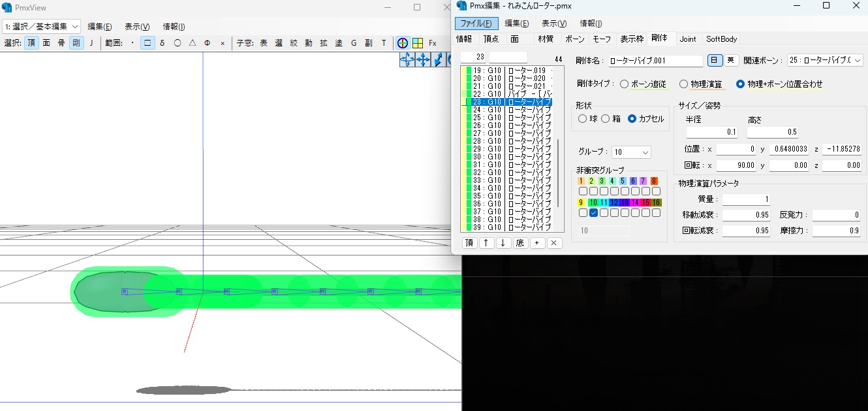Screen dimensions: 868x411
Task: Open the 選択/基本編集 mode dropdown
Action: click(x=41, y=26)
